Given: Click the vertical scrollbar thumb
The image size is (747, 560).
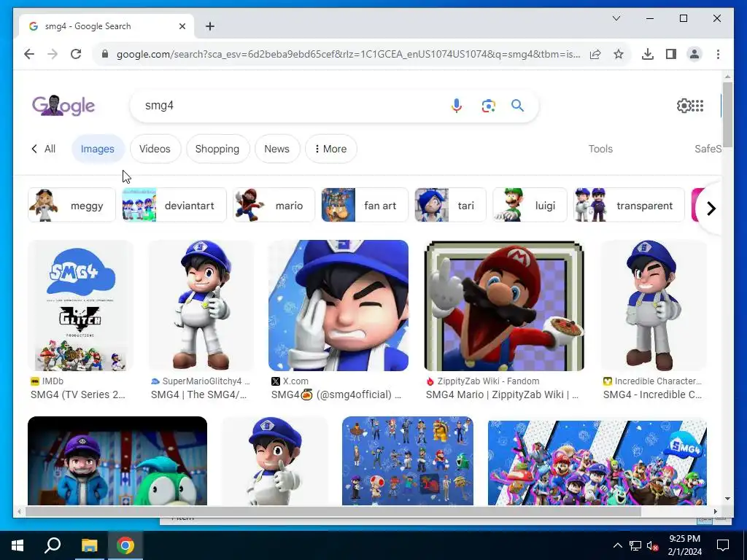Looking at the screenshot, I should tap(727, 114).
